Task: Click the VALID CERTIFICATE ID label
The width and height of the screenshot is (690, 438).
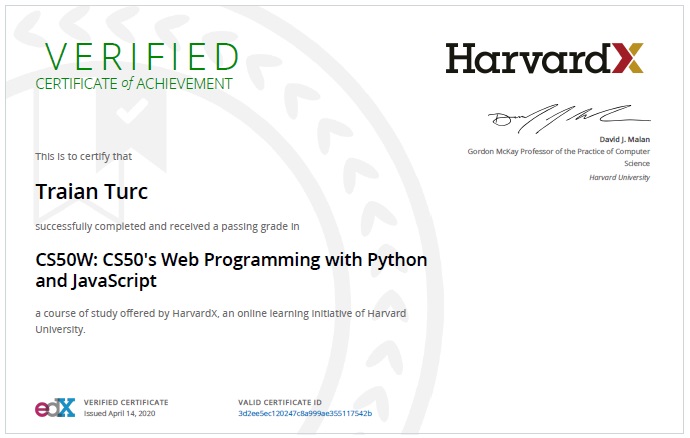Action: [282, 401]
